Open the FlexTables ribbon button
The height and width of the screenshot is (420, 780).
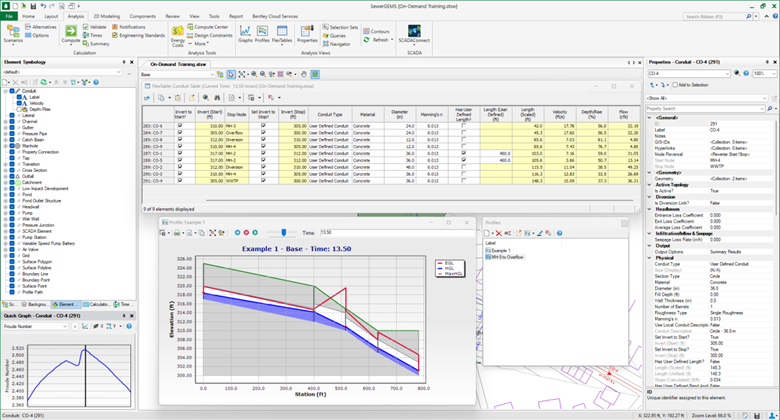point(282,34)
